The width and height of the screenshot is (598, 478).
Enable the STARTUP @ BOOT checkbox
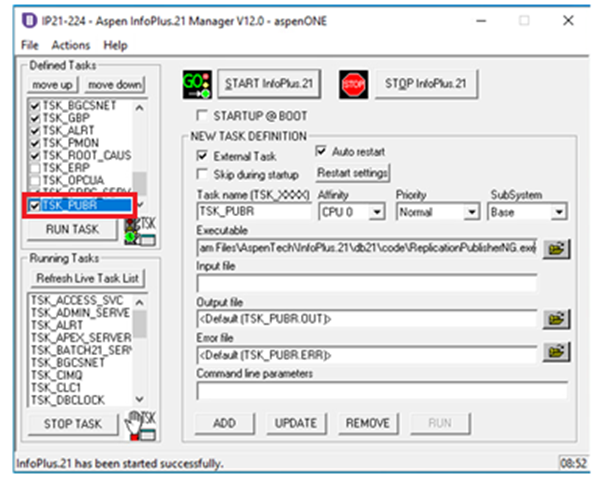(202, 115)
